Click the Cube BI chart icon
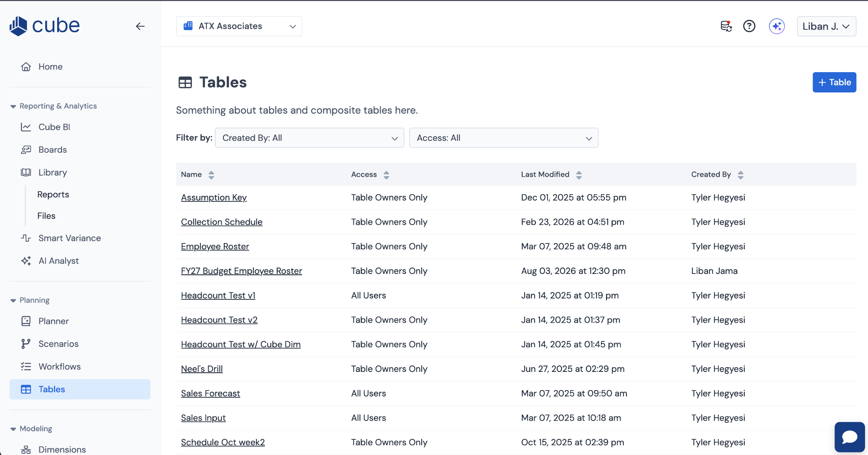 point(26,127)
